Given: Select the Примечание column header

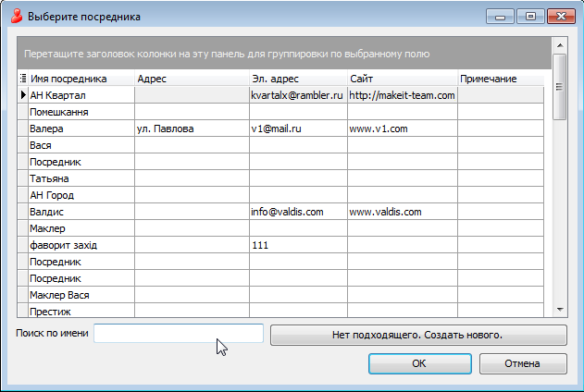Looking at the screenshot, I should 500,79.
